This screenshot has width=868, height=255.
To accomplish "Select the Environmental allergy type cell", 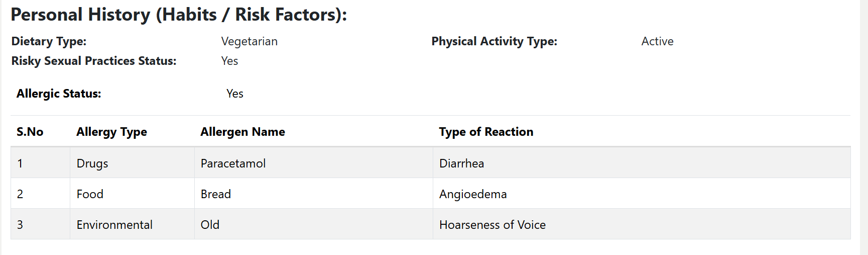I will pos(114,225).
